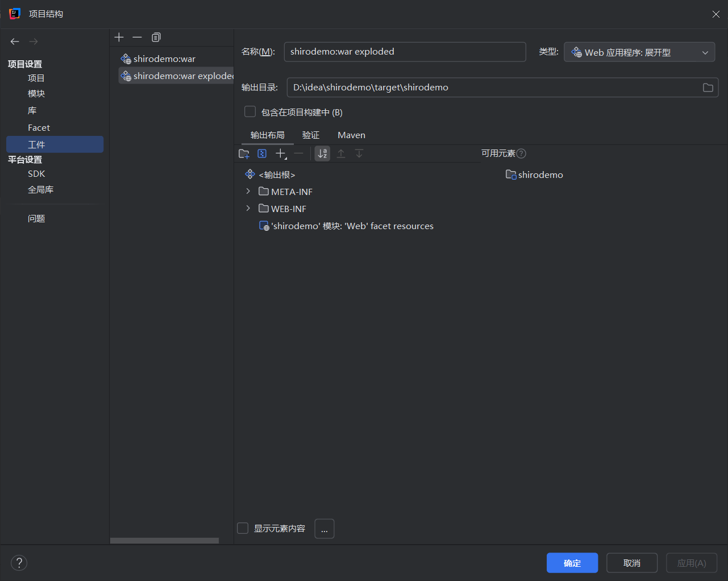Click the copy artifact icon
The height and width of the screenshot is (581, 728).
pyautogui.click(x=156, y=38)
